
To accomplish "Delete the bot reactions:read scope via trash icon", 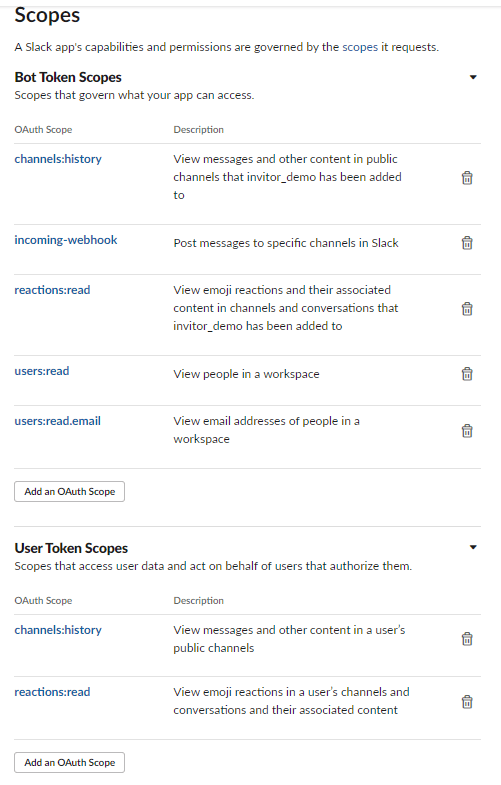I will coord(466,308).
